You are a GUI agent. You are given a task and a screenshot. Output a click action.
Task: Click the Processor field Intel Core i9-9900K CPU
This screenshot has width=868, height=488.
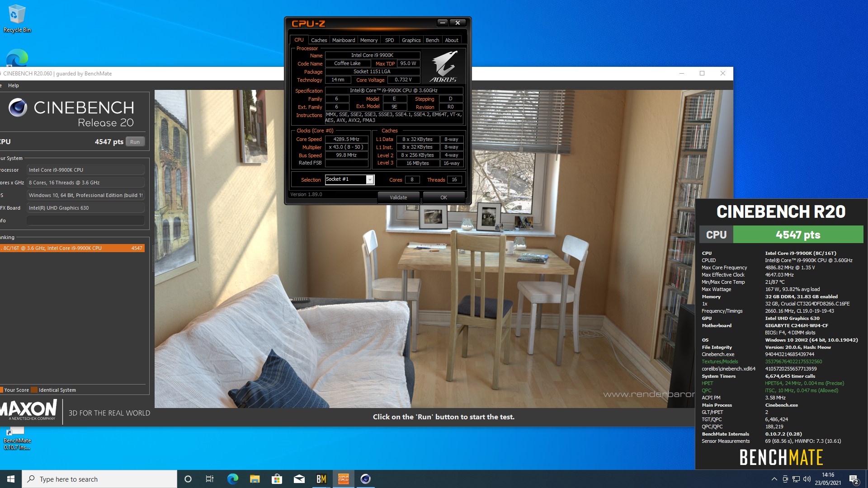click(85, 170)
